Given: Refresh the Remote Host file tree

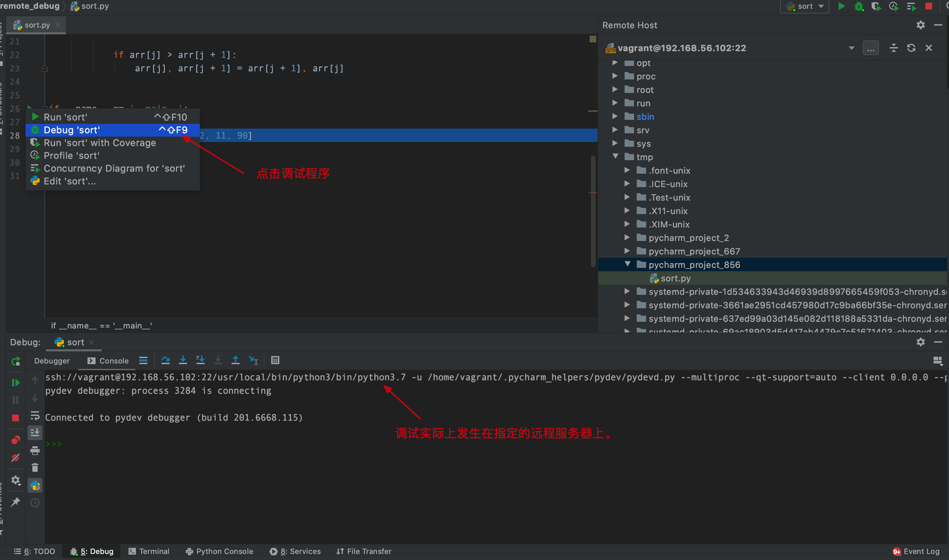Looking at the screenshot, I should pos(911,48).
